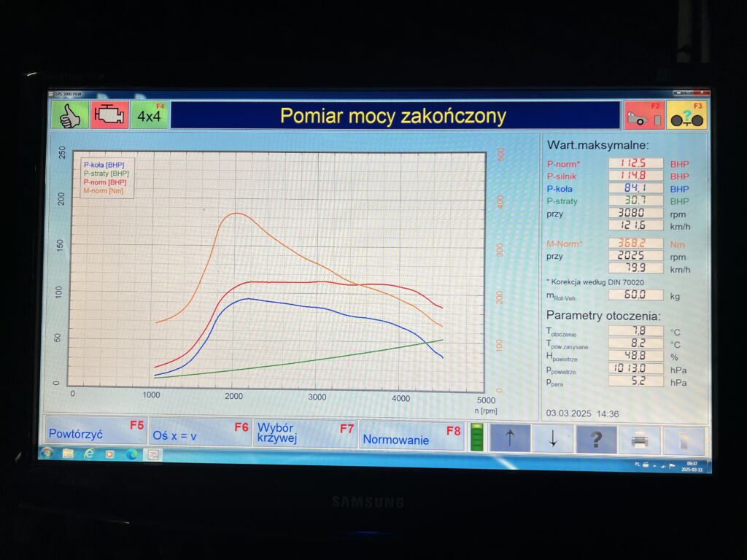The image size is (747, 560).
Task: Select the M-Norm torque value field
Action: pos(635,244)
